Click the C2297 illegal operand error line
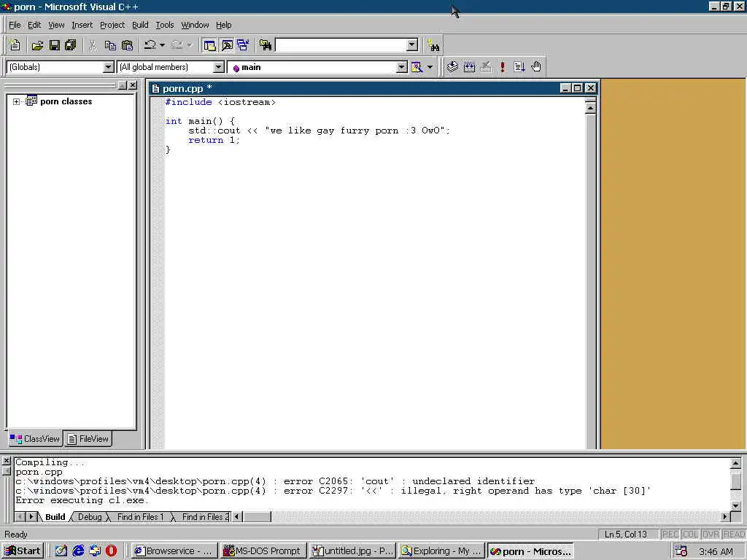The height and width of the screenshot is (560, 747). click(x=333, y=491)
